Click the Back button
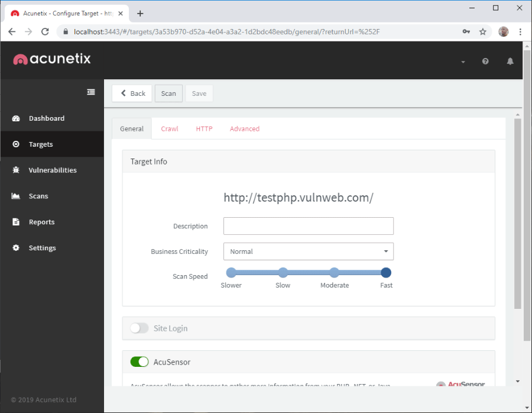 (x=132, y=93)
